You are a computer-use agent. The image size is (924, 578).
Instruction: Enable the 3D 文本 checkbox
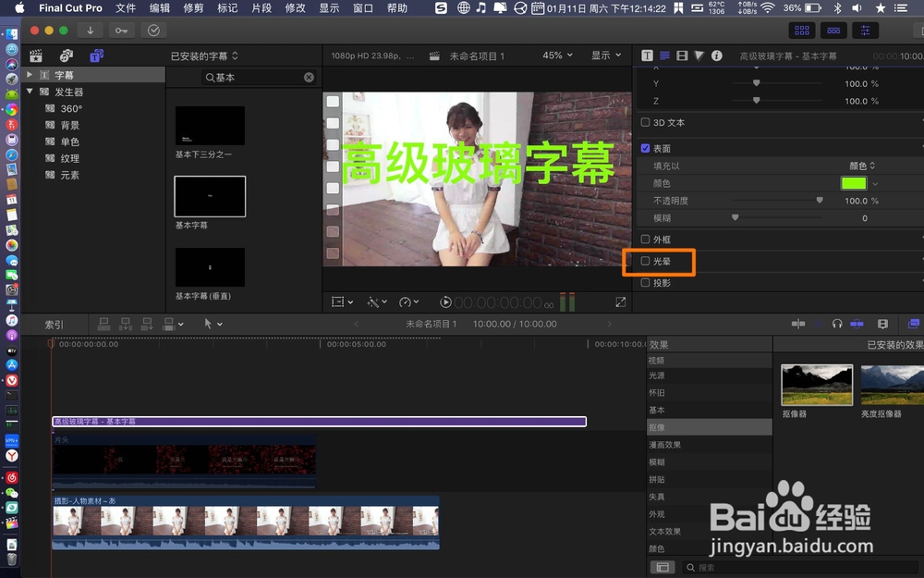pyautogui.click(x=645, y=122)
